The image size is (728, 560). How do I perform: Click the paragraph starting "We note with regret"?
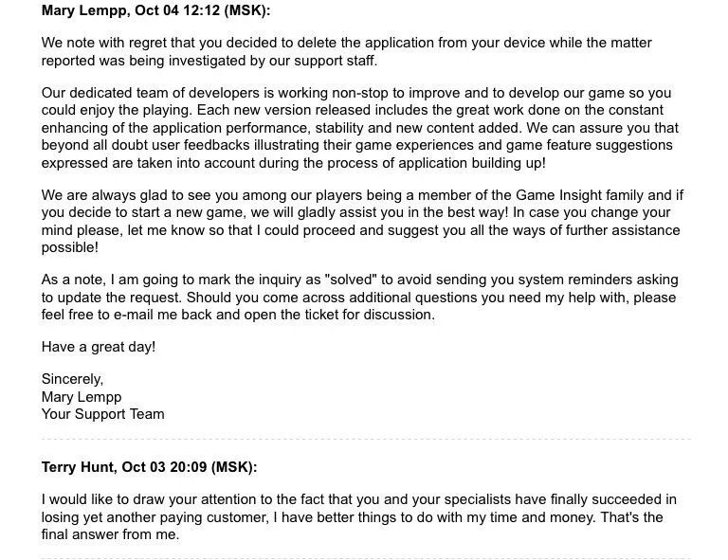[347, 51]
